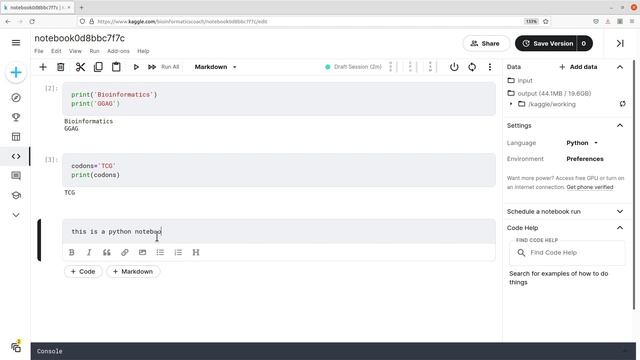Collapse the right side panel arrow

(620, 43)
